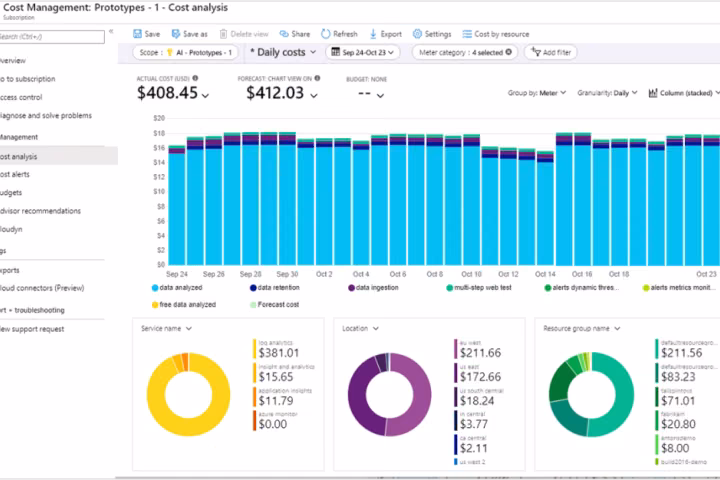This screenshot has height=480, width=720.
Task: Open Cloud connectors (Preview) menu item
Action: [42, 288]
